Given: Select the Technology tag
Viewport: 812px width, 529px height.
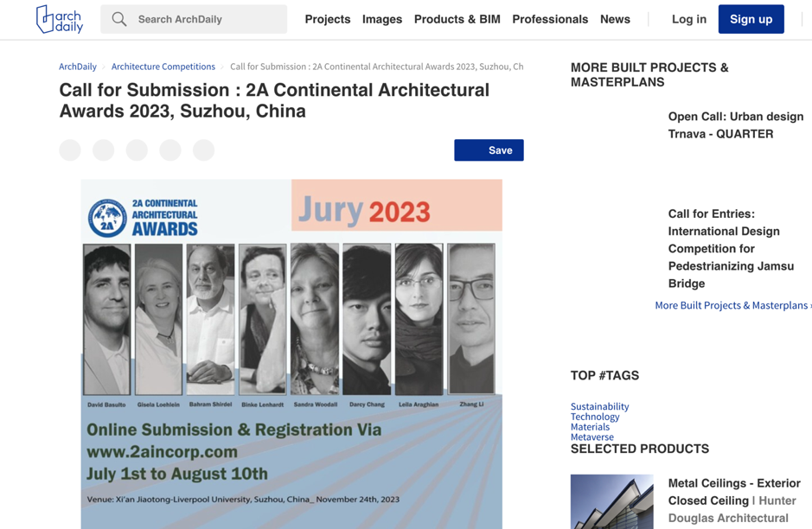Looking at the screenshot, I should pyautogui.click(x=595, y=417).
